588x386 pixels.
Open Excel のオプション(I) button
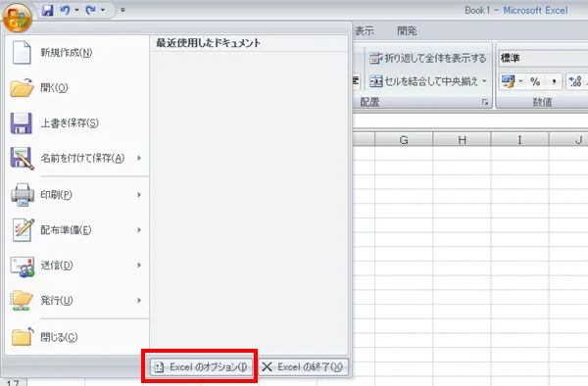click(x=201, y=366)
